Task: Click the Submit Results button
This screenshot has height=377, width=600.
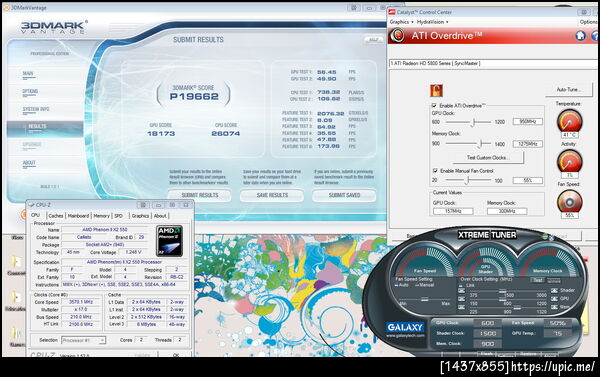Action: point(200,195)
